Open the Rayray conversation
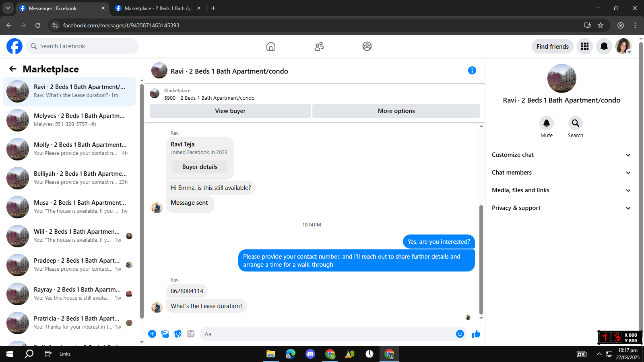Screen dimensions: 644x362 click(x=69, y=294)
